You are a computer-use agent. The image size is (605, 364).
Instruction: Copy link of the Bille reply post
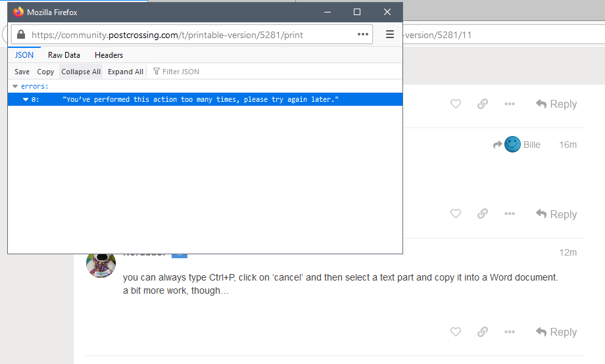483,214
